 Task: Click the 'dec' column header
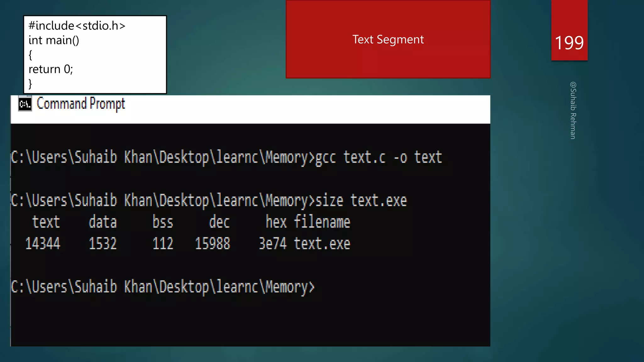[219, 222]
